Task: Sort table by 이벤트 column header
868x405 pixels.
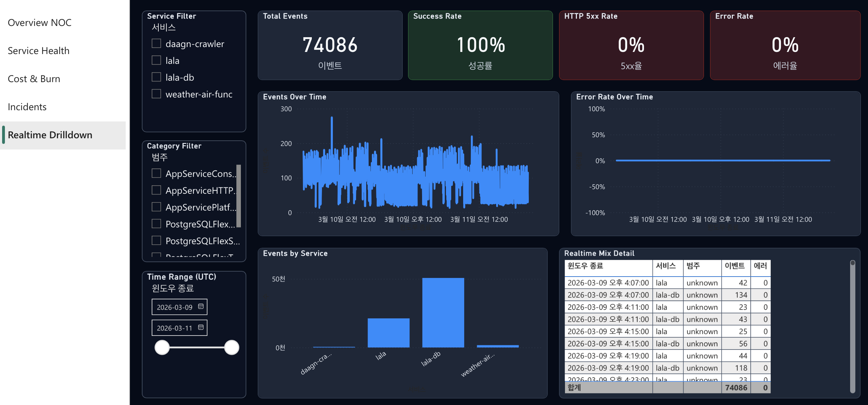Action: coord(735,266)
